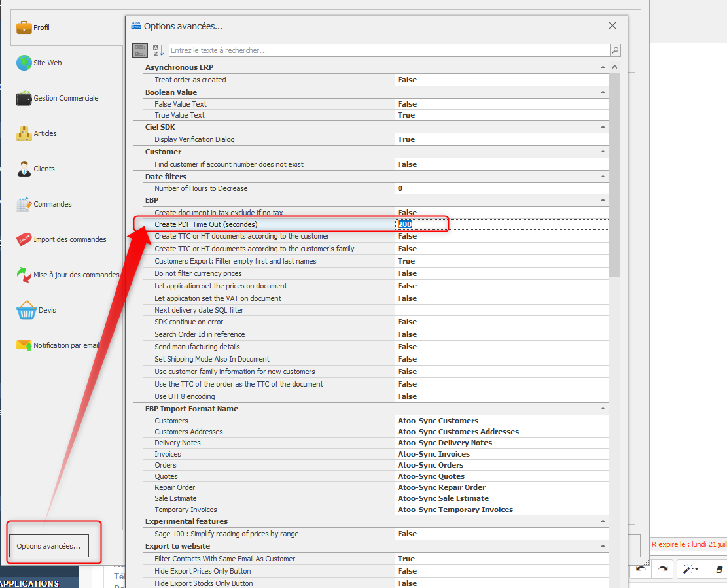
Task: Click the search magnifier icon
Action: click(x=615, y=50)
